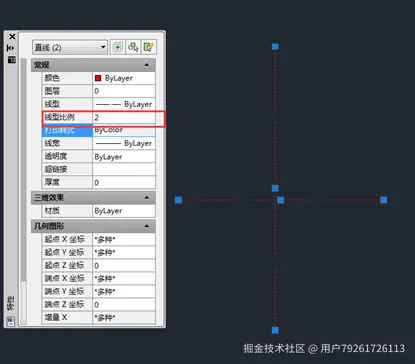
Task: Click the Select Objects icon
Action: pos(133,47)
